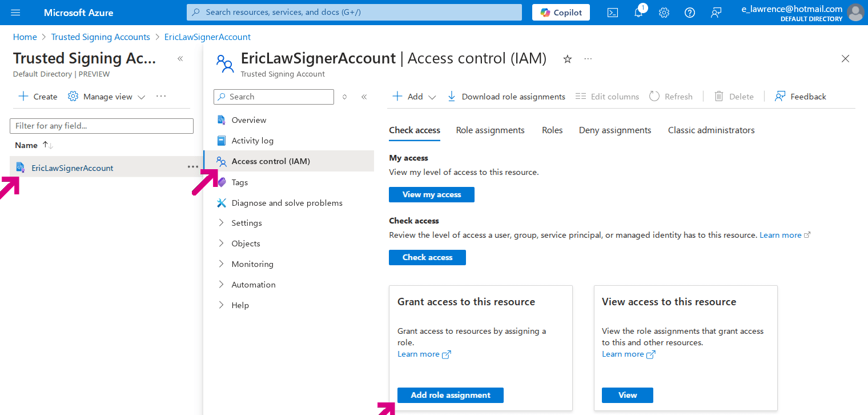Switch to the Roles tab
The image size is (868, 415).
pyautogui.click(x=552, y=130)
